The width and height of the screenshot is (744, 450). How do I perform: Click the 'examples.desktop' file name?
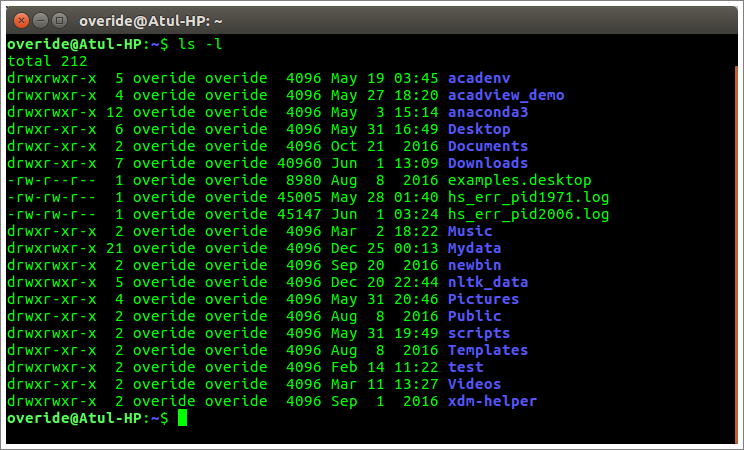[520, 180]
